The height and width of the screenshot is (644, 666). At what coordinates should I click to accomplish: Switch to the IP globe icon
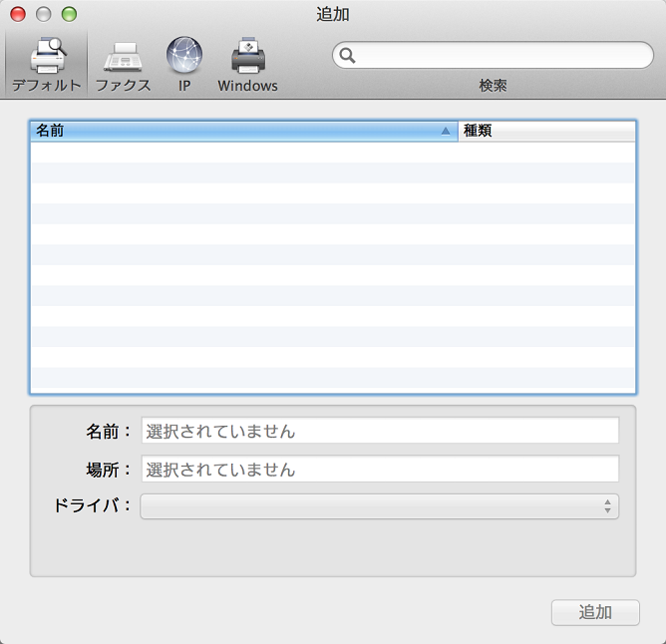pos(184,55)
